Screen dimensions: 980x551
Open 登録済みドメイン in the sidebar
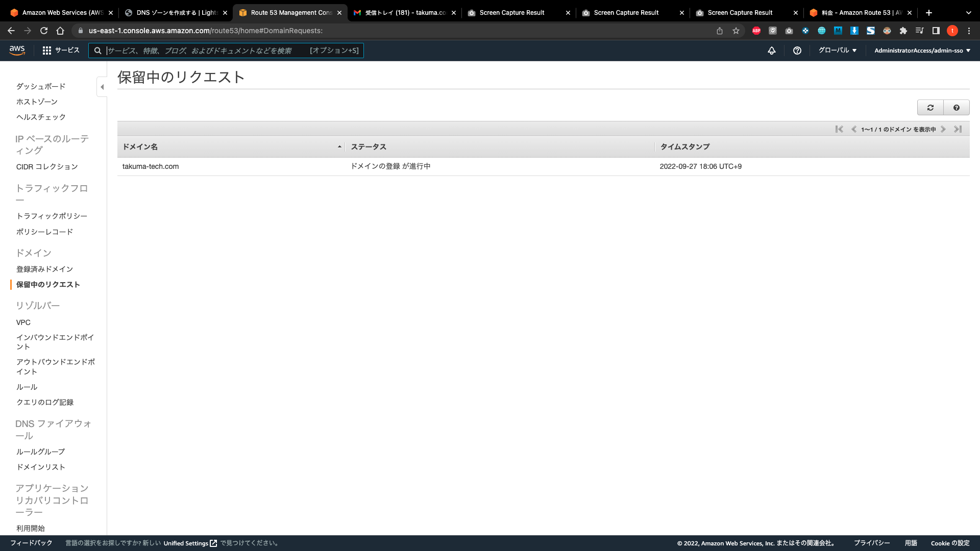click(x=44, y=269)
